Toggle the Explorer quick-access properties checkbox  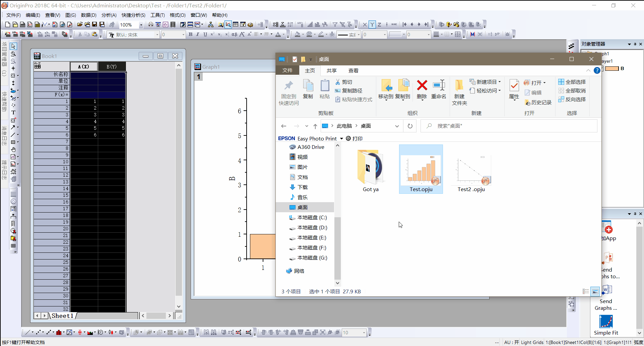pyautogui.click(x=295, y=59)
